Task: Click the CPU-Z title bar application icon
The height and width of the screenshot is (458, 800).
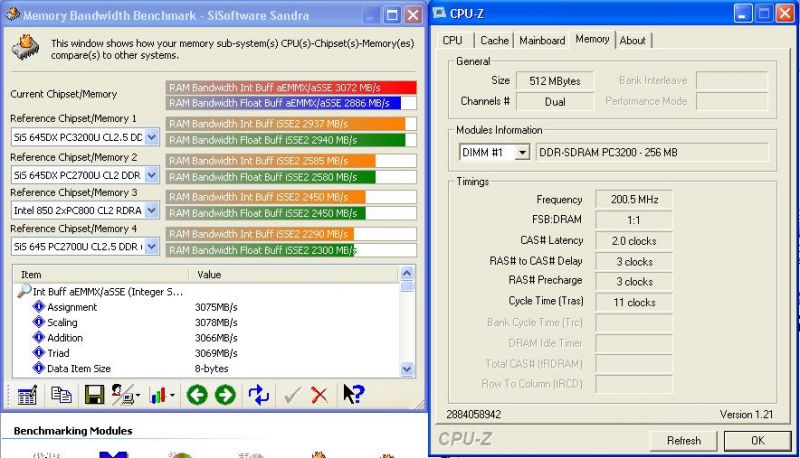Action: tap(439, 13)
